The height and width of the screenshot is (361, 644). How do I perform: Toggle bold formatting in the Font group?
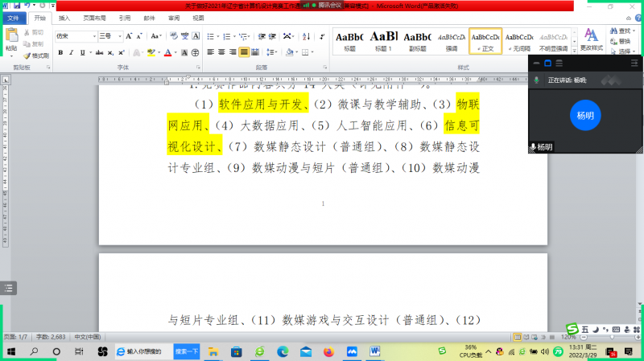pyautogui.click(x=60, y=53)
